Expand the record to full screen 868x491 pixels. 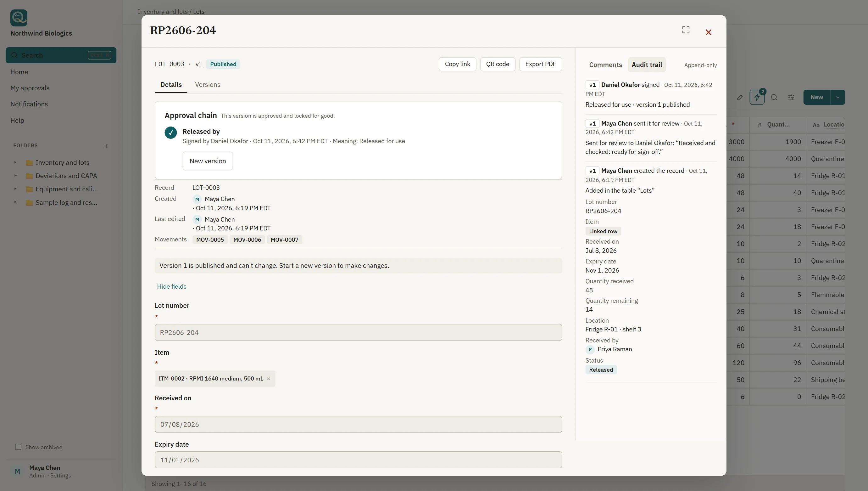point(686,30)
